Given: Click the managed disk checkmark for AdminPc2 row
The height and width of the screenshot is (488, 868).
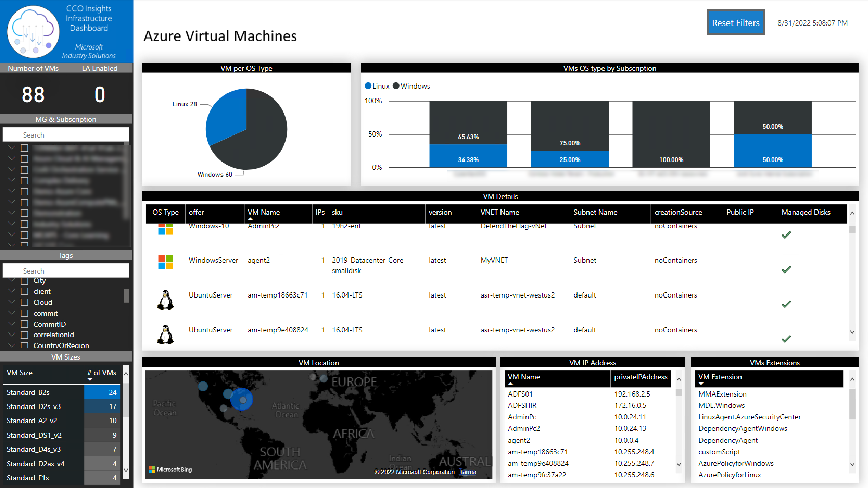Looking at the screenshot, I should [786, 235].
